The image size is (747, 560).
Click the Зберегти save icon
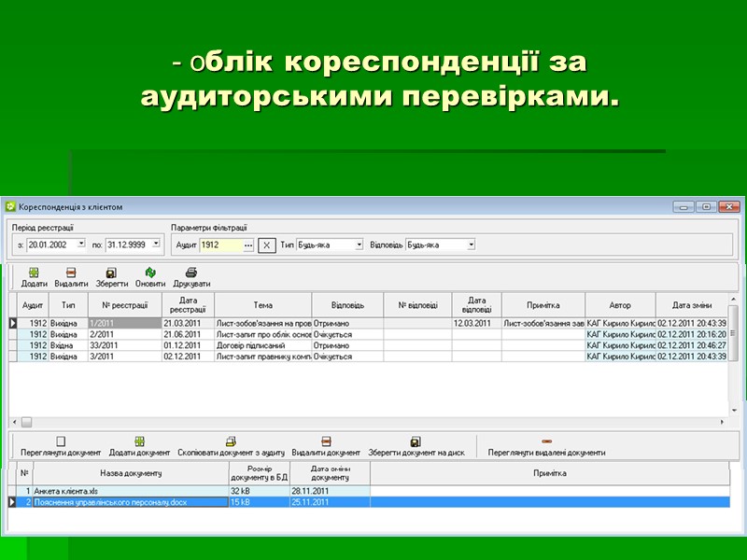111,273
